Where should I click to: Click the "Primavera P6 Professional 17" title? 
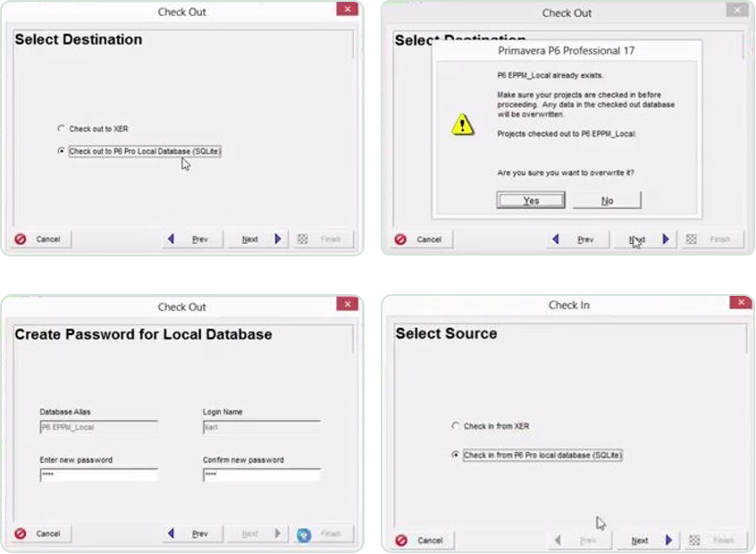[566, 51]
